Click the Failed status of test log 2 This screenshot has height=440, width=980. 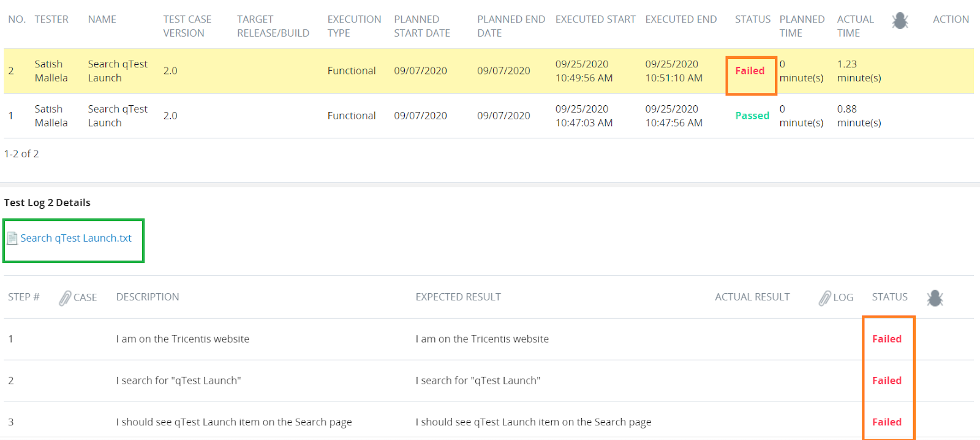tap(750, 71)
